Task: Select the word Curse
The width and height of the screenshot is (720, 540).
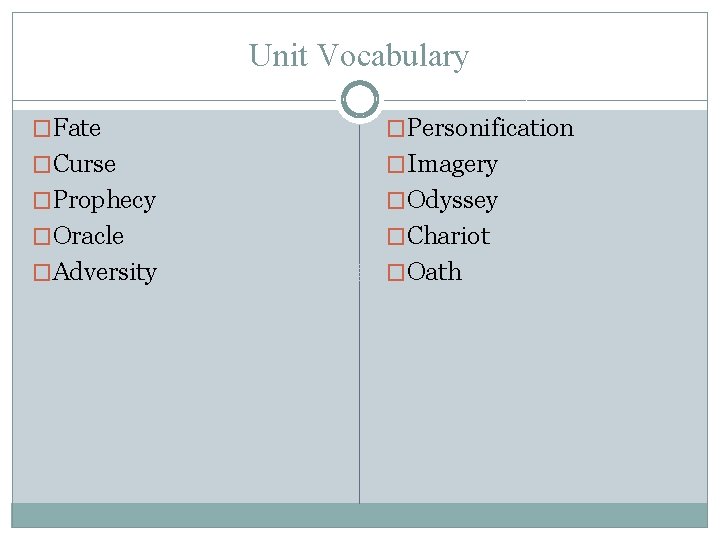Action: point(84,164)
